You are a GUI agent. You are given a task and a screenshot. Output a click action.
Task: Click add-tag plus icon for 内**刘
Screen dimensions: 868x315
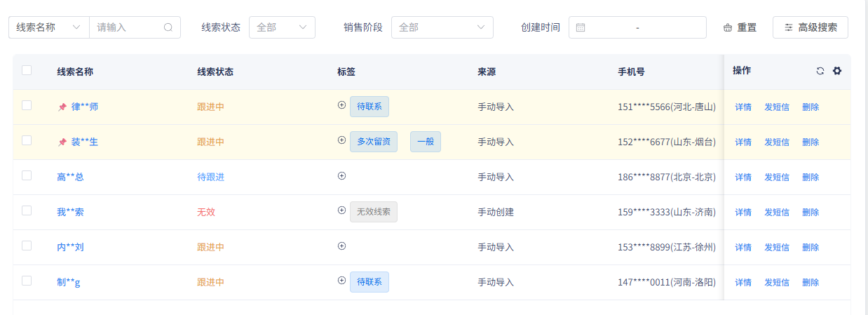[x=342, y=246]
